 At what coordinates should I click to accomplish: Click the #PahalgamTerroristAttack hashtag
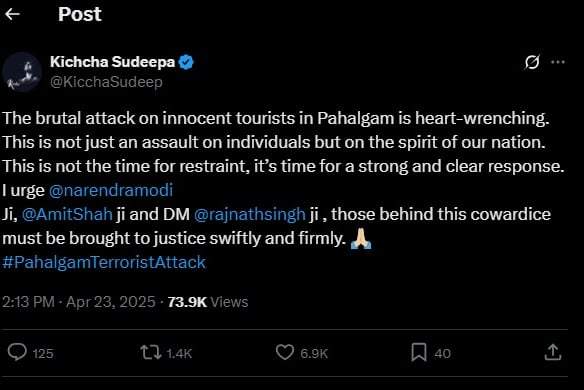pyautogui.click(x=104, y=262)
